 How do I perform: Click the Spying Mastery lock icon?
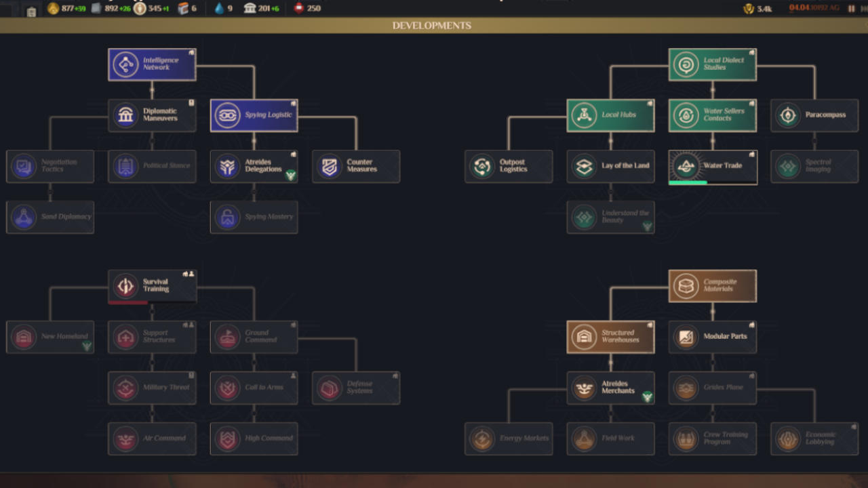pos(227,218)
